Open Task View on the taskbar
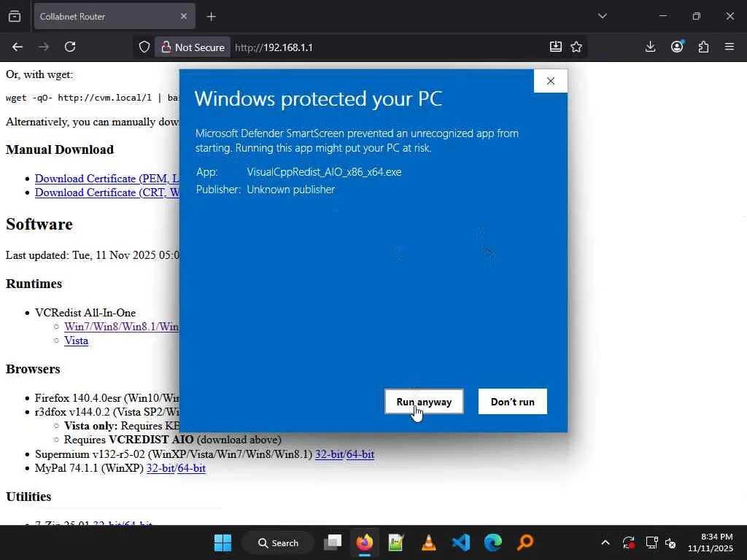The image size is (747, 560). [333, 542]
